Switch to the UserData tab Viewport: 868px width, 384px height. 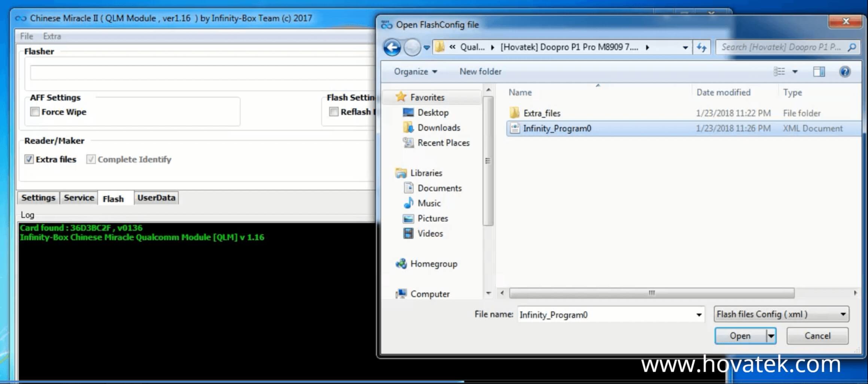coord(156,198)
